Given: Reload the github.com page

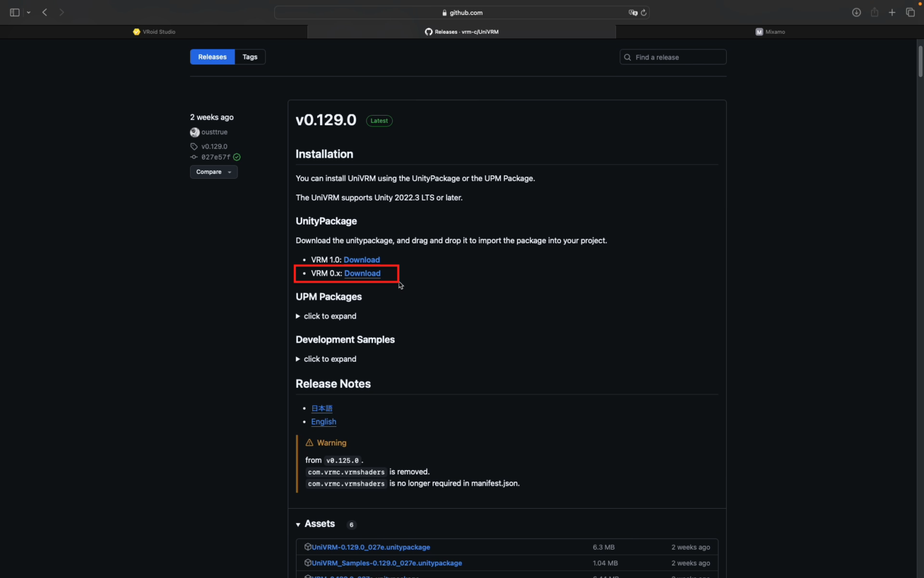Looking at the screenshot, I should point(644,13).
